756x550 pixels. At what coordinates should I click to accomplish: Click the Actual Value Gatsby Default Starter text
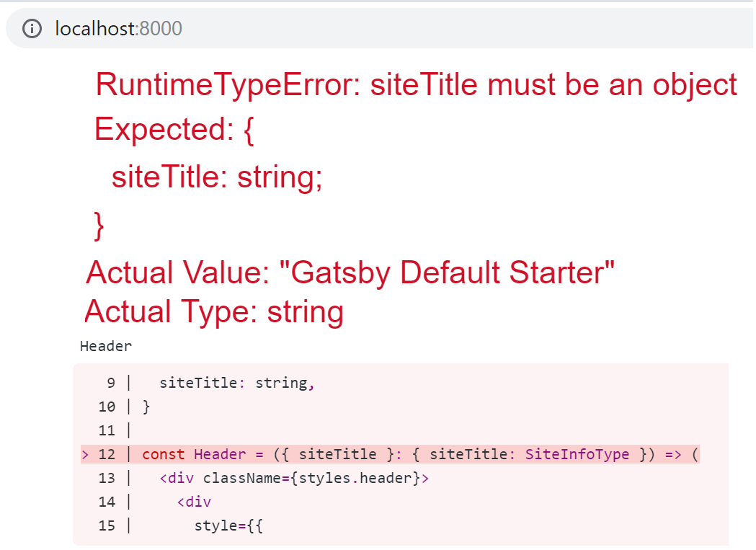pyautogui.click(x=350, y=272)
